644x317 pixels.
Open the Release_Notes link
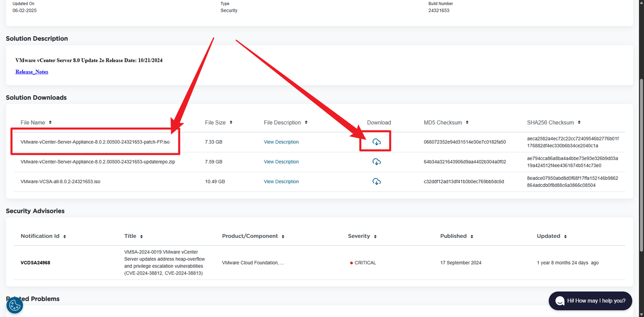(32, 72)
